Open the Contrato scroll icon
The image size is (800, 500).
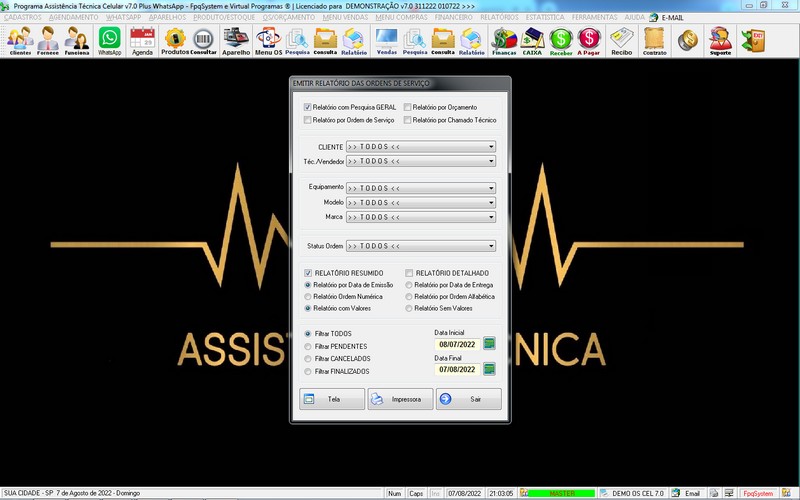655,41
